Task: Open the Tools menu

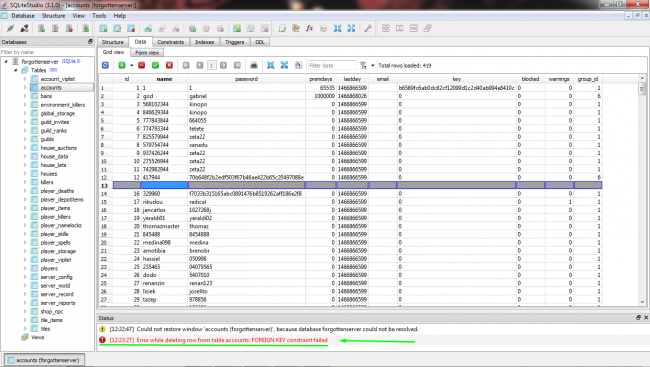Action: pyautogui.click(x=99, y=16)
